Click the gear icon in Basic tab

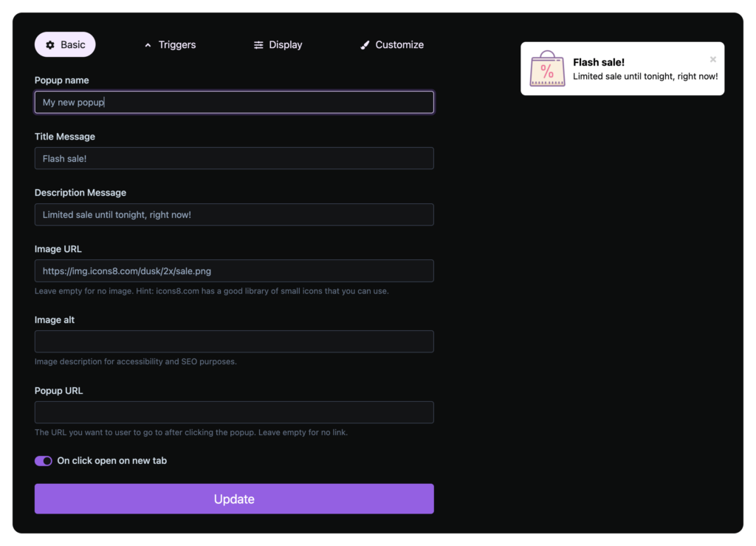click(x=50, y=45)
